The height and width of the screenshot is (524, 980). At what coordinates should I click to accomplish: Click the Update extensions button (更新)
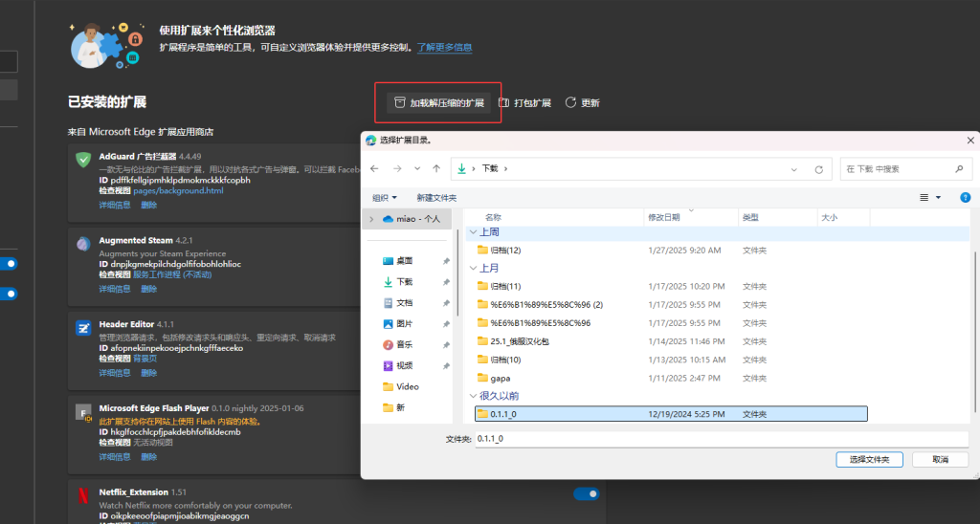(583, 103)
